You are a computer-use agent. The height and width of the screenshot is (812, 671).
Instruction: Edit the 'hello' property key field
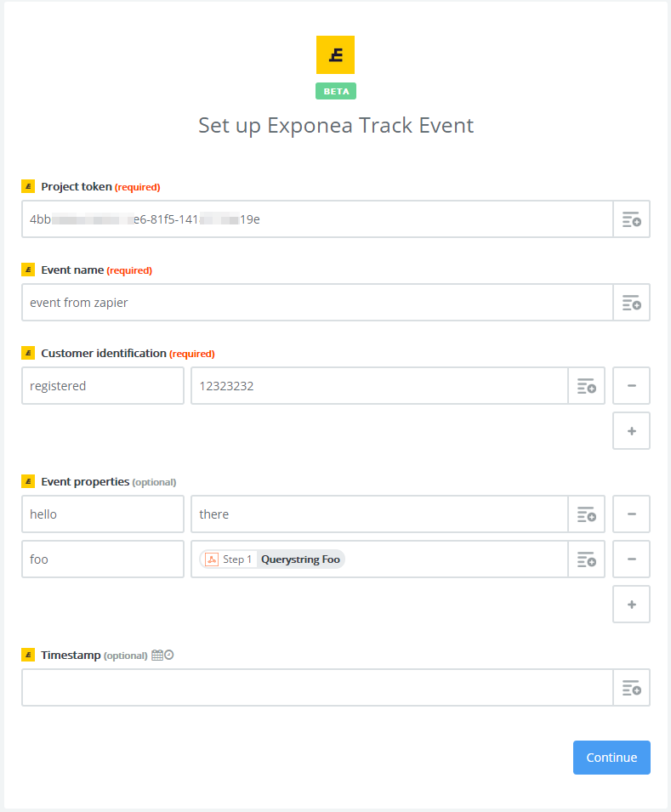click(x=103, y=514)
